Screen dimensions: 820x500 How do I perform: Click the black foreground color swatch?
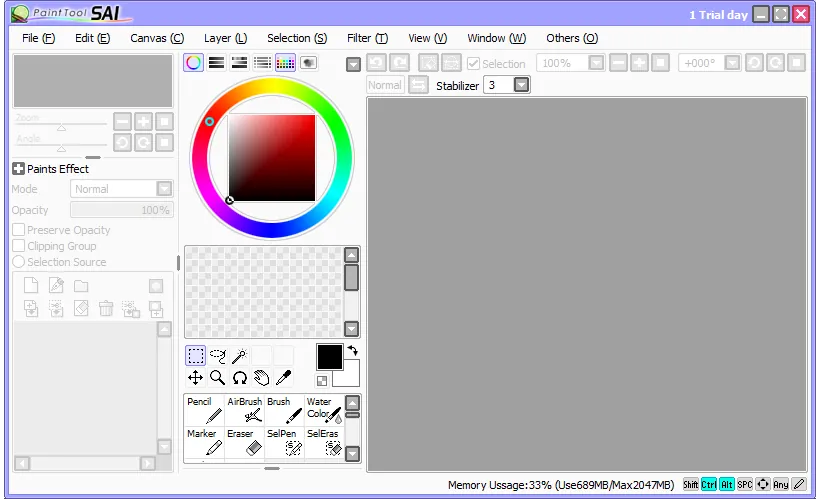point(329,357)
